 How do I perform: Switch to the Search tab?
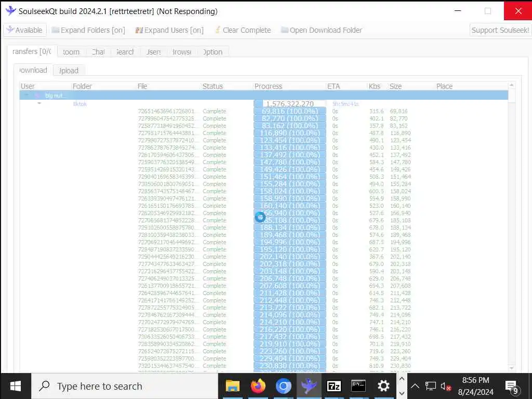pyautogui.click(x=125, y=52)
